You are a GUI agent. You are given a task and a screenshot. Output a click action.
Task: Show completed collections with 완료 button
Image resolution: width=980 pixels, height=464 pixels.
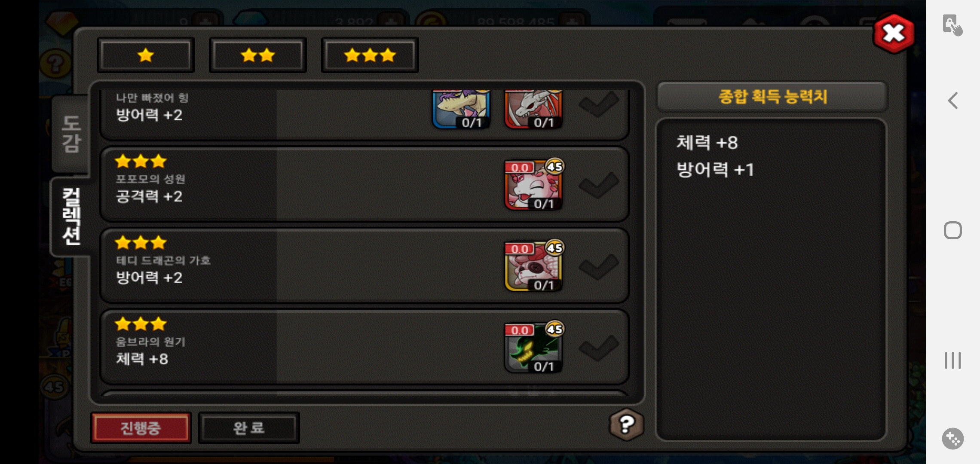[248, 428]
